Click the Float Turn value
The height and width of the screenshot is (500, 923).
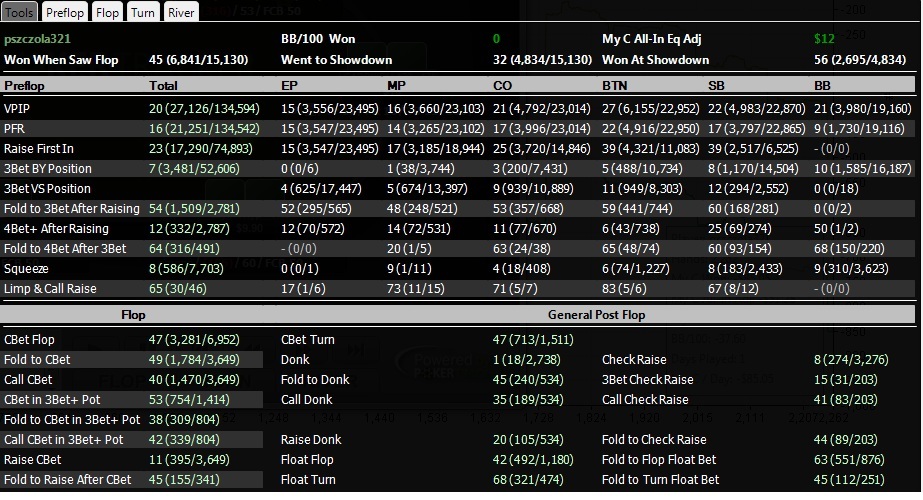click(528, 479)
